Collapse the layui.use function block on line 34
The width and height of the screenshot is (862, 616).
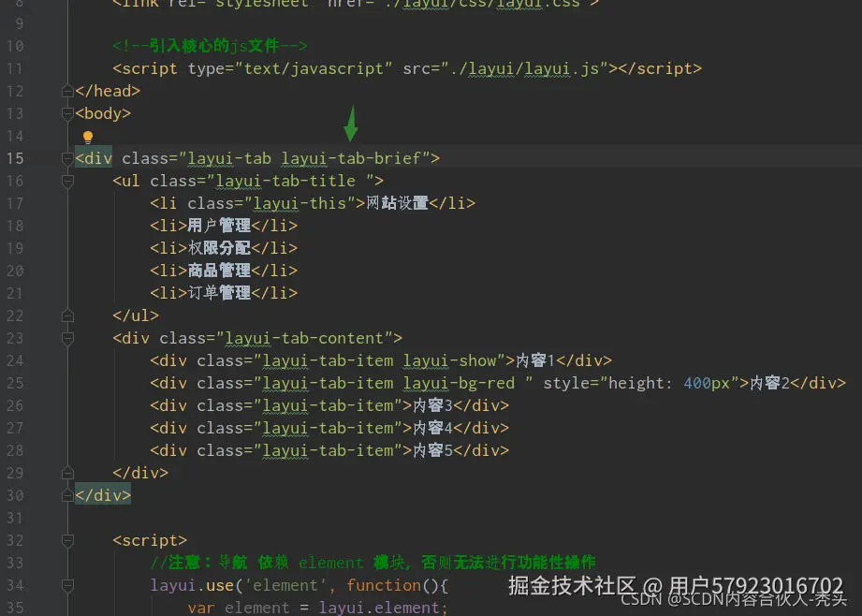tap(66, 585)
